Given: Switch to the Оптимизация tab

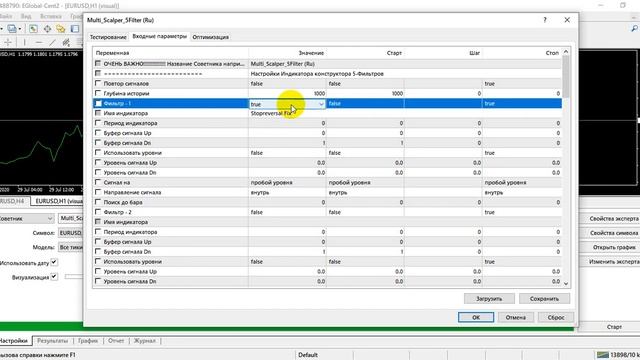Looking at the screenshot, I should [211, 37].
